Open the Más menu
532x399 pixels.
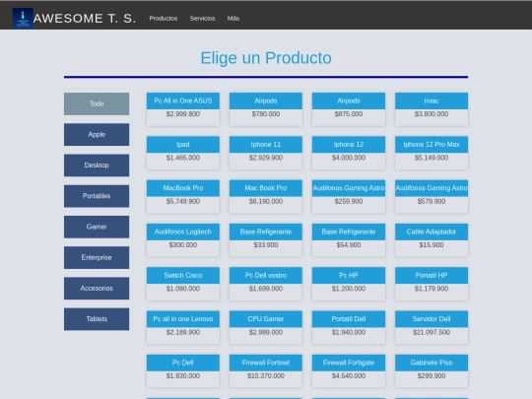pos(233,19)
